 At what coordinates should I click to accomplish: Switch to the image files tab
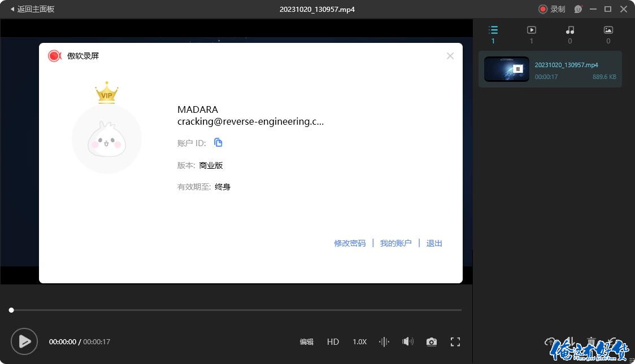pyautogui.click(x=608, y=34)
